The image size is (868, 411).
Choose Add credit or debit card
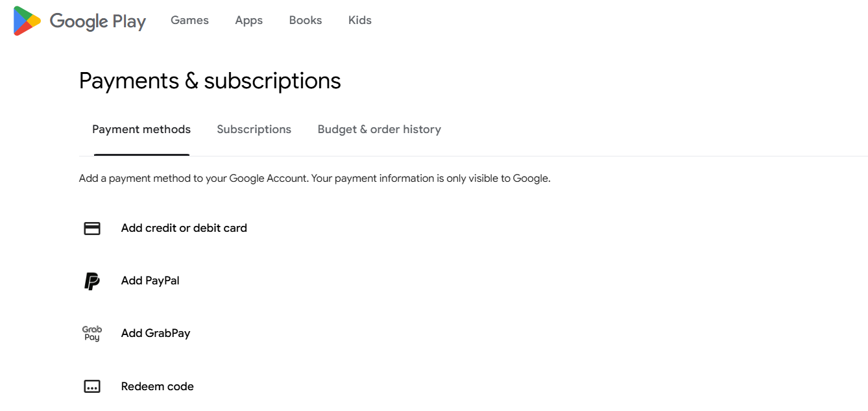click(184, 228)
